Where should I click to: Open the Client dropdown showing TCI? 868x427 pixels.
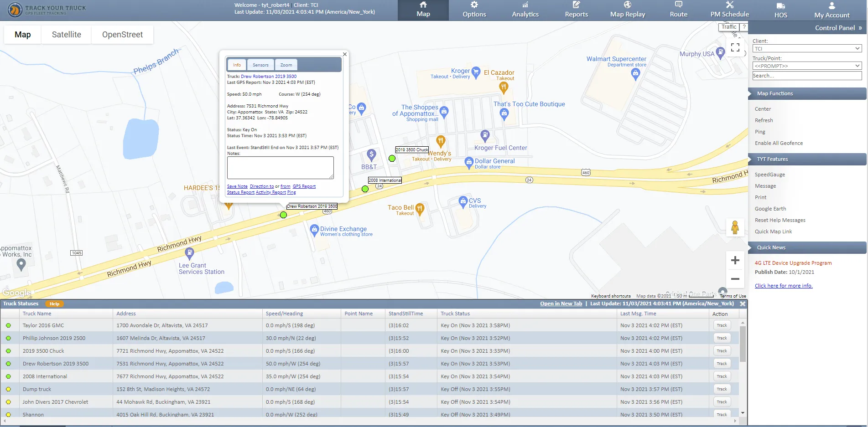(x=806, y=48)
